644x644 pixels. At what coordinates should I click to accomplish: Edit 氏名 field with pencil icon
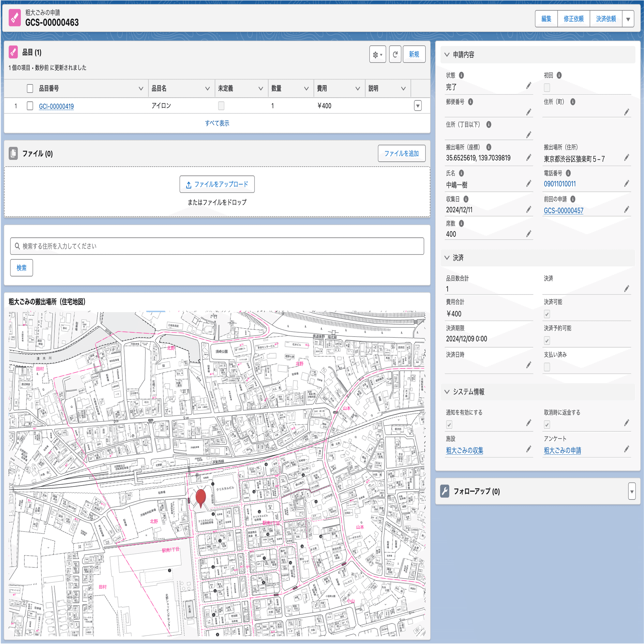[x=529, y=184]
